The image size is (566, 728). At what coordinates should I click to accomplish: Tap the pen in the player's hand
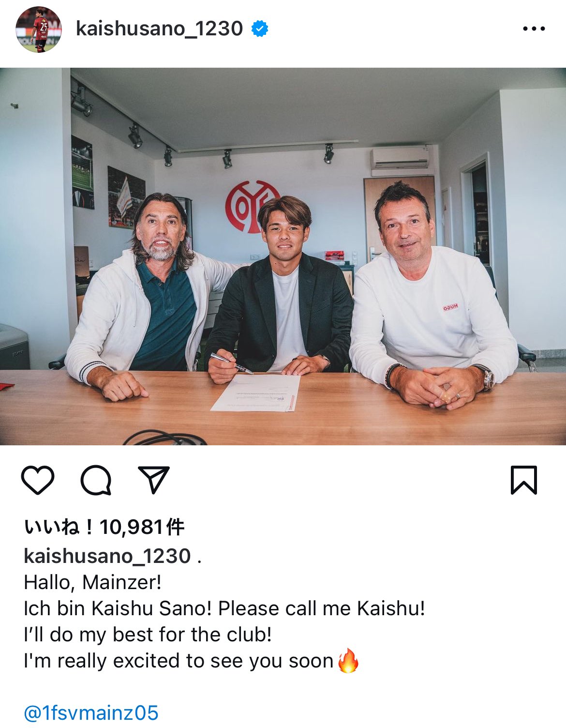[x=231, y=363]
